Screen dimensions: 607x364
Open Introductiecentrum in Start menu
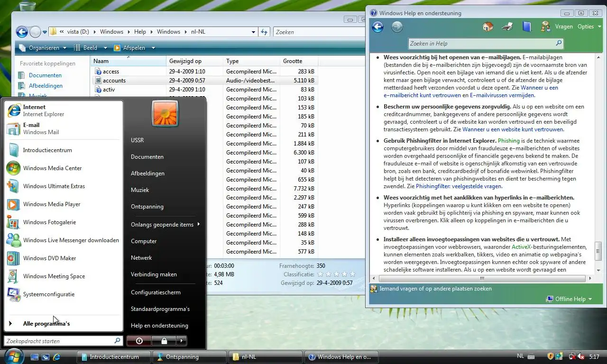[64, 150]
